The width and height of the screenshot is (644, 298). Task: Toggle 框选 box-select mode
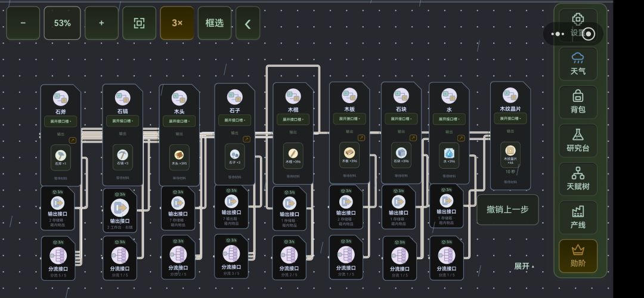(x=215, y=23)
